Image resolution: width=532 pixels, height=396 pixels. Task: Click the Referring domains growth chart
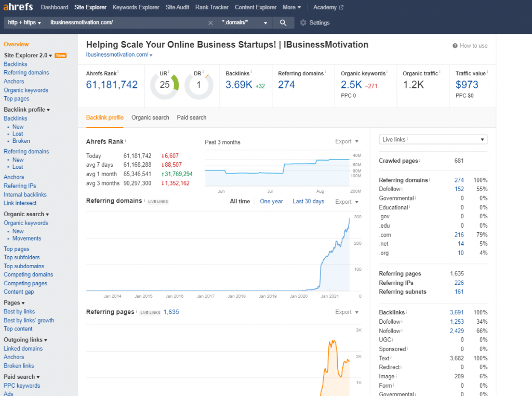point(218,251)
